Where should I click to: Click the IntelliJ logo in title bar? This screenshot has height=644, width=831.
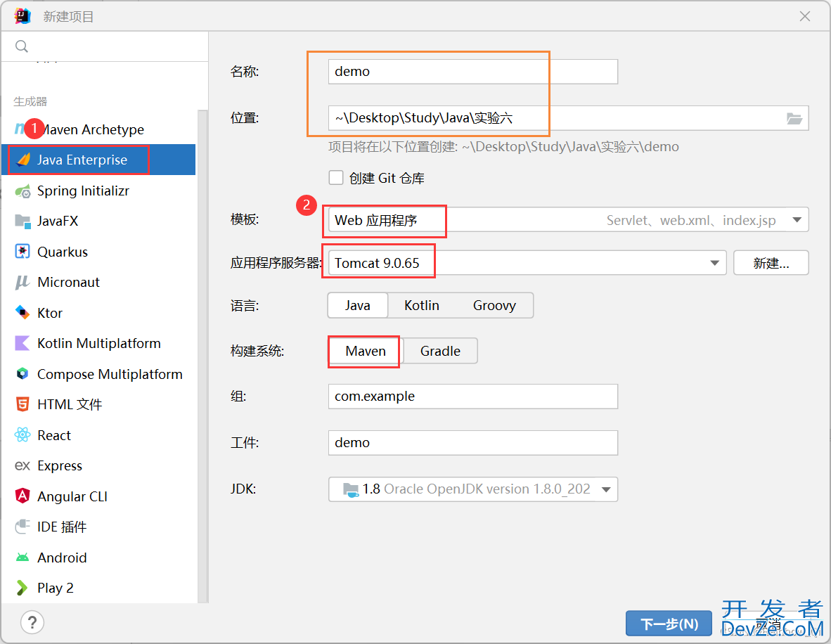[22, 16]
